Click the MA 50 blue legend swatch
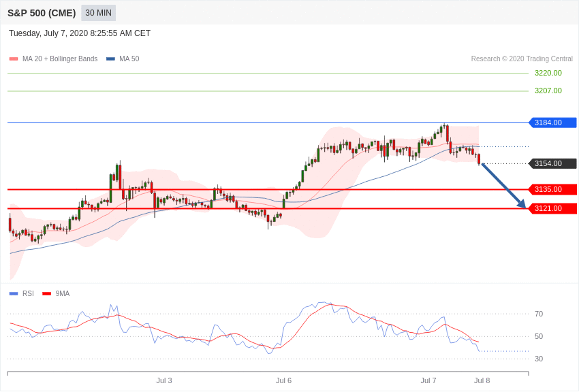Screen dimensions: 579x392 pos(111,59)
